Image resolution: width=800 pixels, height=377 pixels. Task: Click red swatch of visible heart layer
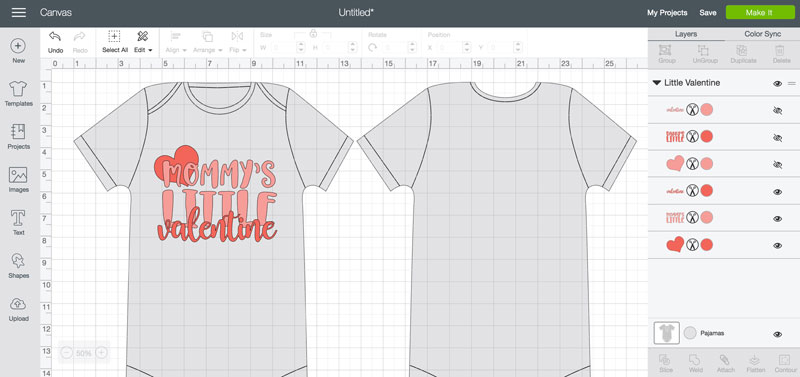pyautogui.click(x=707, y=245)
